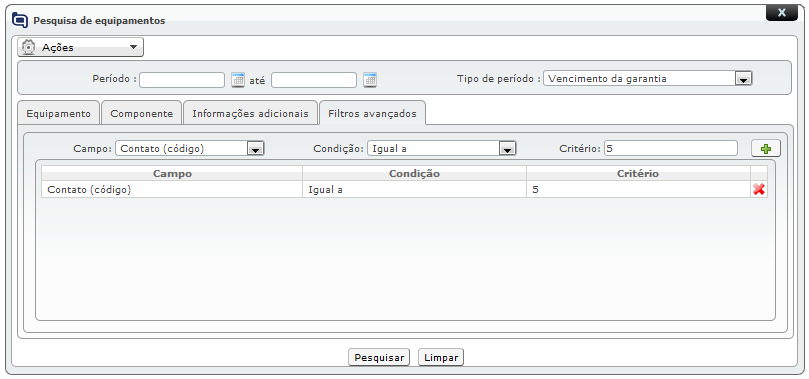This screenshot has height=379, width=809.
Task: Click the gear icon in Ações
Action: pyautogui.click(x=29, y=47)
